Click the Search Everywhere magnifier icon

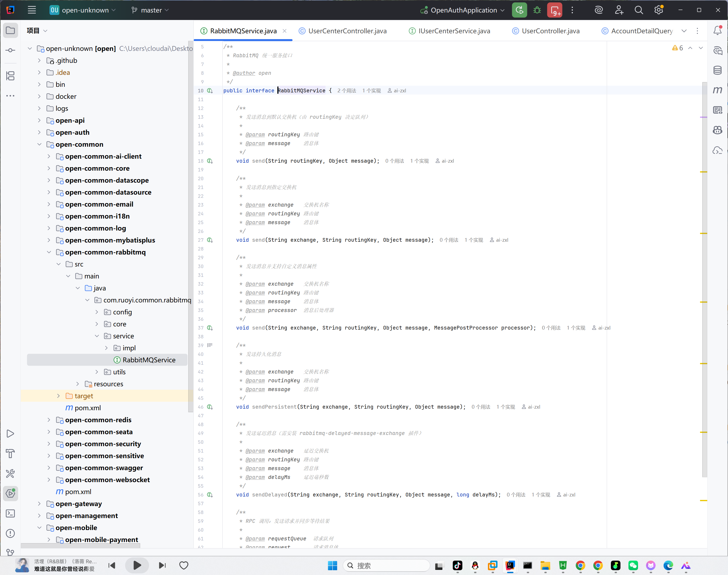639,10
